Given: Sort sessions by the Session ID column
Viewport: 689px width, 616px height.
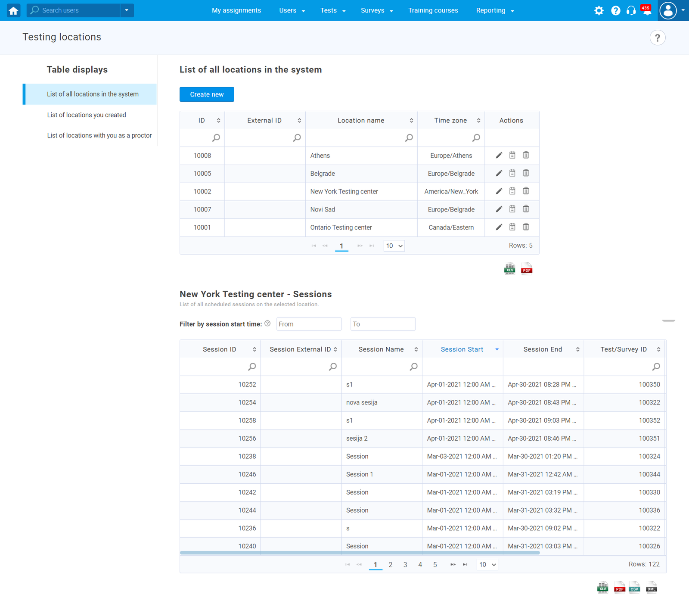Looking at the screenshot, I should click(x=220, y=349).
